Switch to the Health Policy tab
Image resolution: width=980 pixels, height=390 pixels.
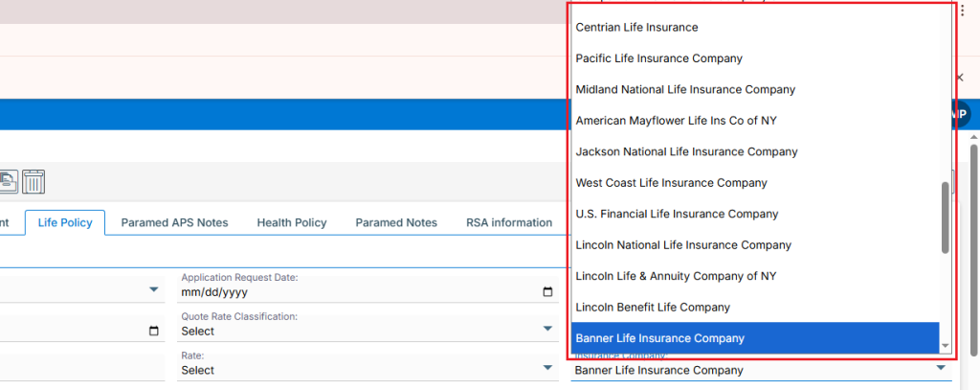point(291,222)
